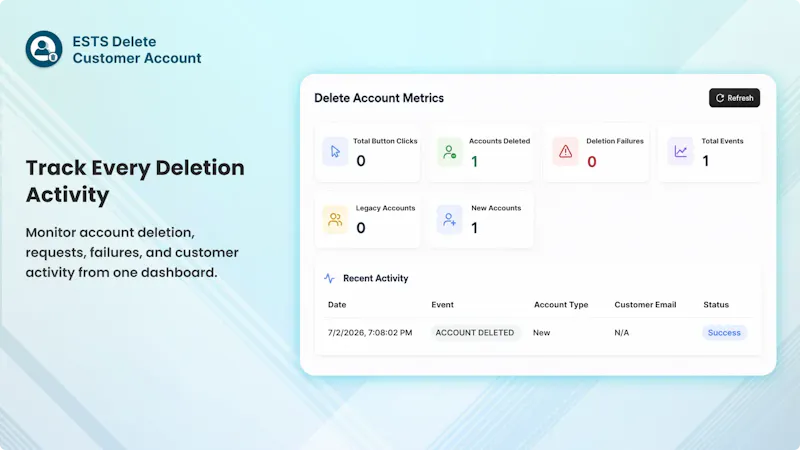
Task: Click the Accounts Deleted label
Action: pos(499,141)
